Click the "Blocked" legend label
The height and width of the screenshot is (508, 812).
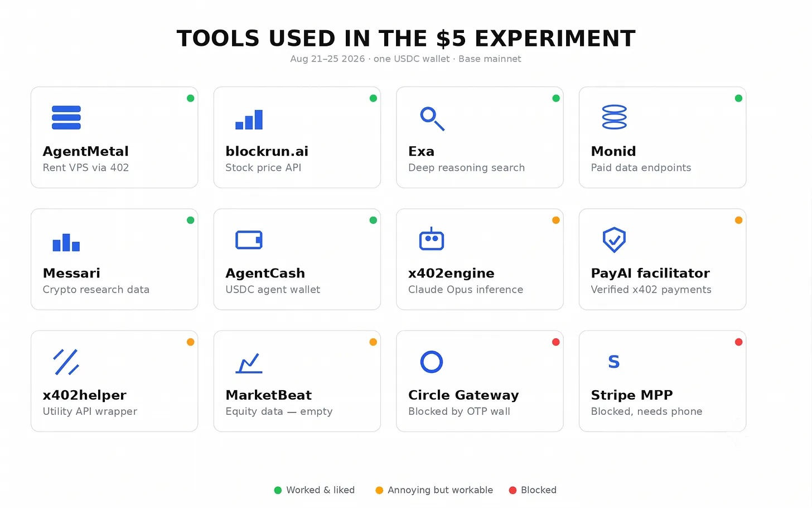[x=539, y=490]
